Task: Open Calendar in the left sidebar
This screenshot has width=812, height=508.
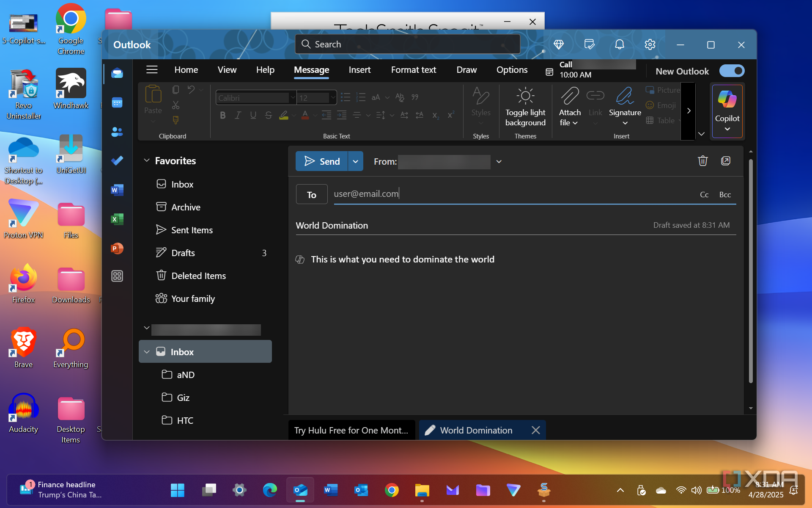Action: click(x=117, y=103)
